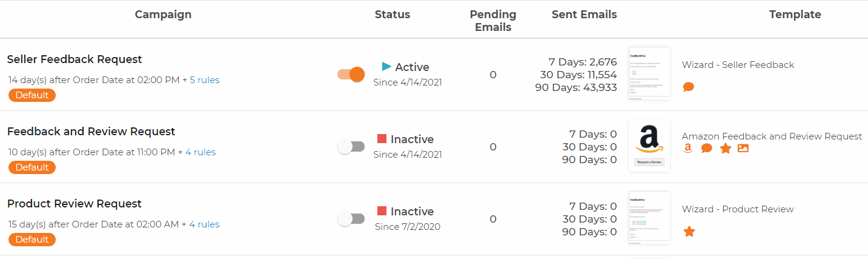Viewport: 868px width, 259px height.
Task: Click speech bubble icon under Wizard - Seller Feedback
Action: 688,87
